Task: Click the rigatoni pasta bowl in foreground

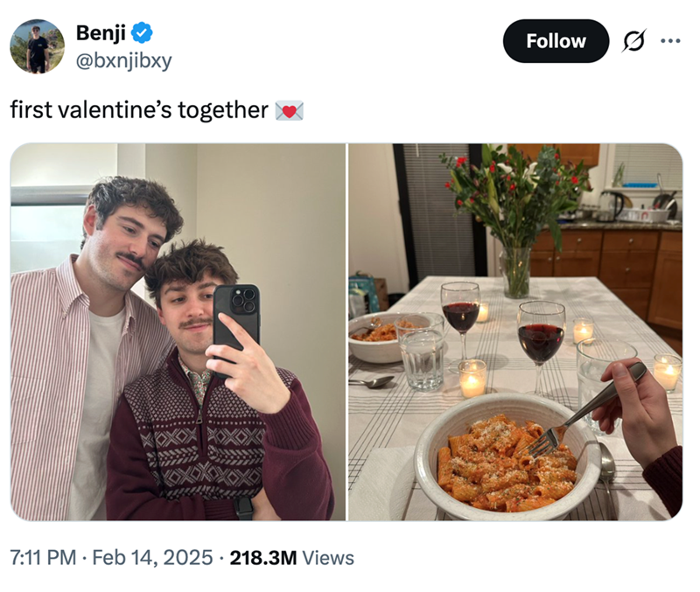Action: coord(506,463)
